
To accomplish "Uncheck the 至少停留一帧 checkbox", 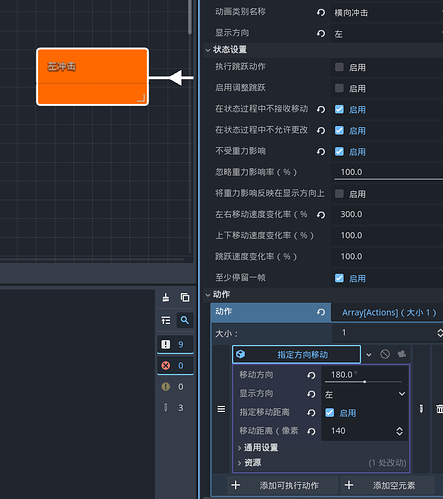I will pos(339,278).
